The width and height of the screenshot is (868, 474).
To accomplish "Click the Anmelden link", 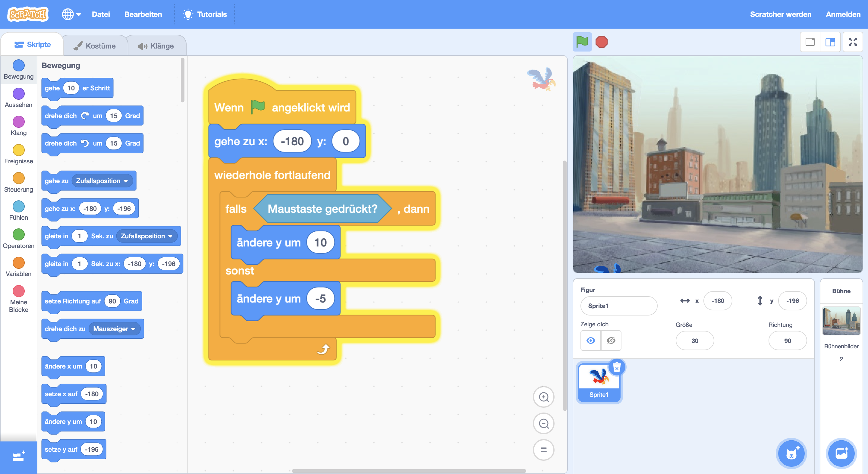I will tap(843, 14).
